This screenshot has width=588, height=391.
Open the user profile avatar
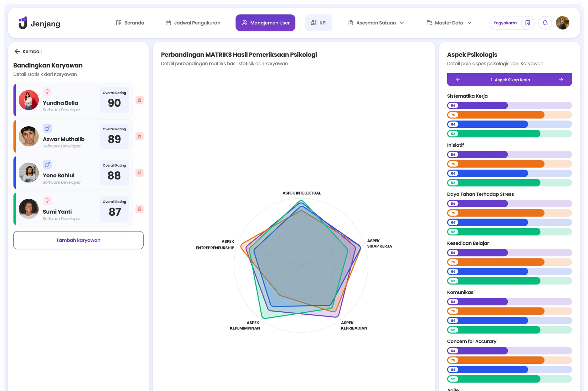point(562,23)
